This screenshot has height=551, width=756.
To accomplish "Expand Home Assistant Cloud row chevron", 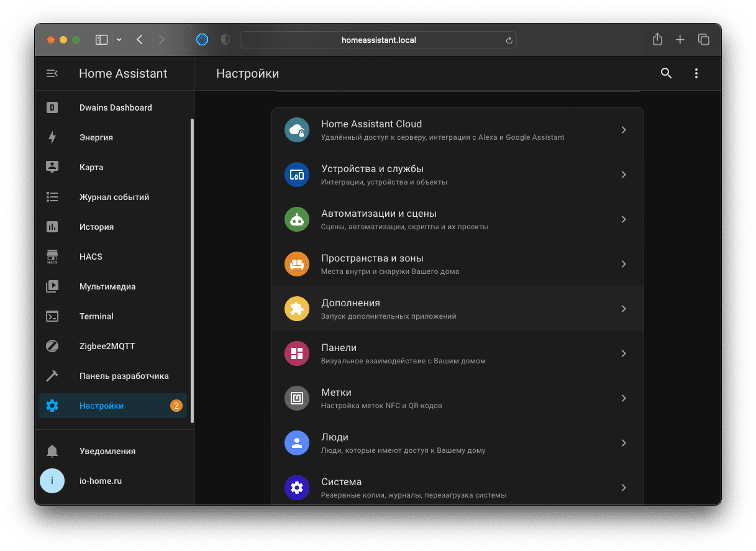I will click(x=624, y=130).
